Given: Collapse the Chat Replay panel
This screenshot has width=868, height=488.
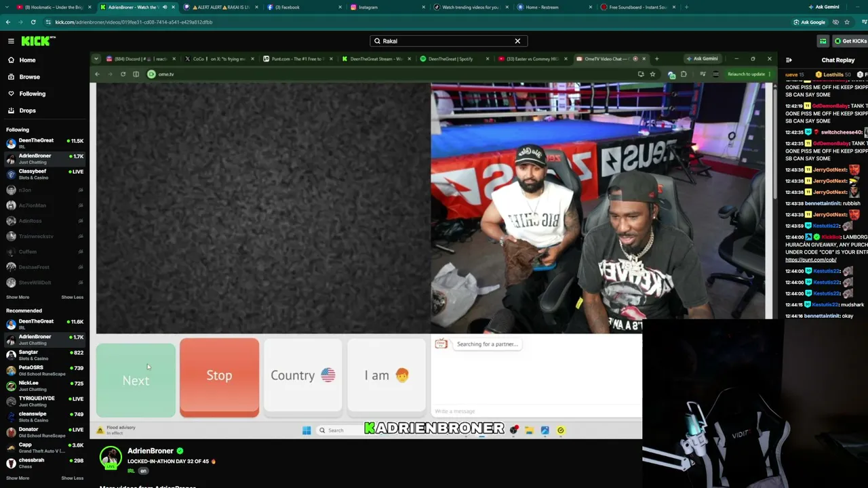Looking at the screenshot, I should tap(789, 60).
